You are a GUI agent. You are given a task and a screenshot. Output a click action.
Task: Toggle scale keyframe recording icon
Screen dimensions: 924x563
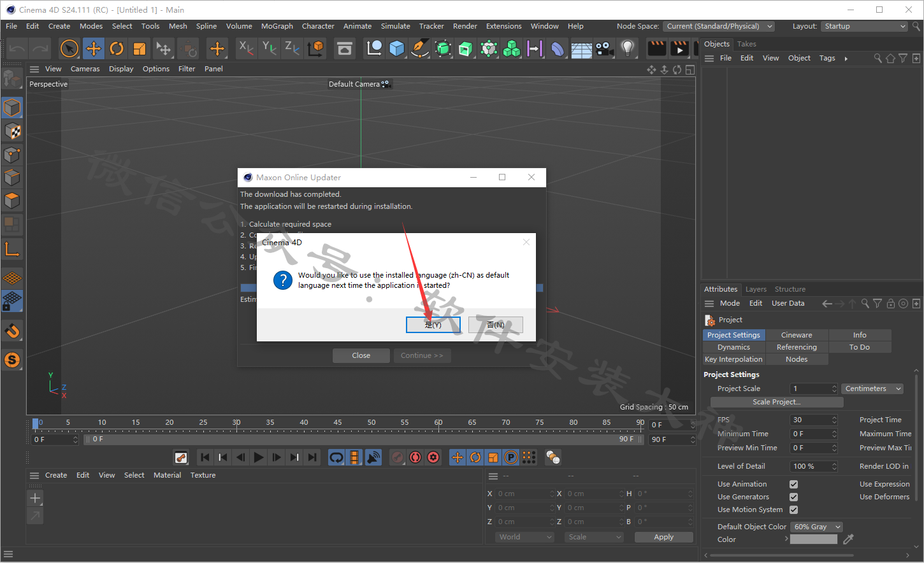tap(493, 457)
